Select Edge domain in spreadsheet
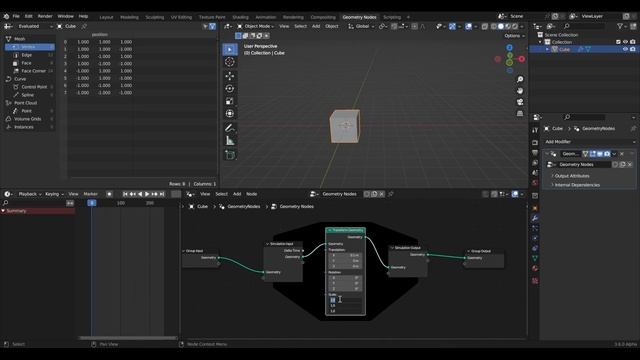 (x=30, y=55)
